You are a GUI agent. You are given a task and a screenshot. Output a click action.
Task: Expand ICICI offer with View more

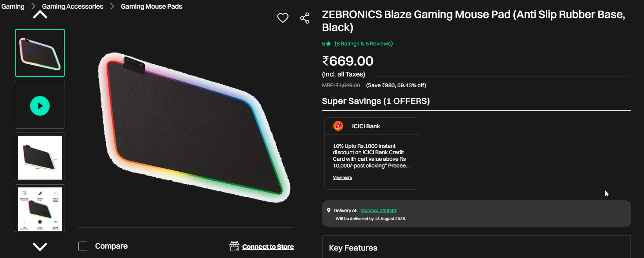coord(342,178)
